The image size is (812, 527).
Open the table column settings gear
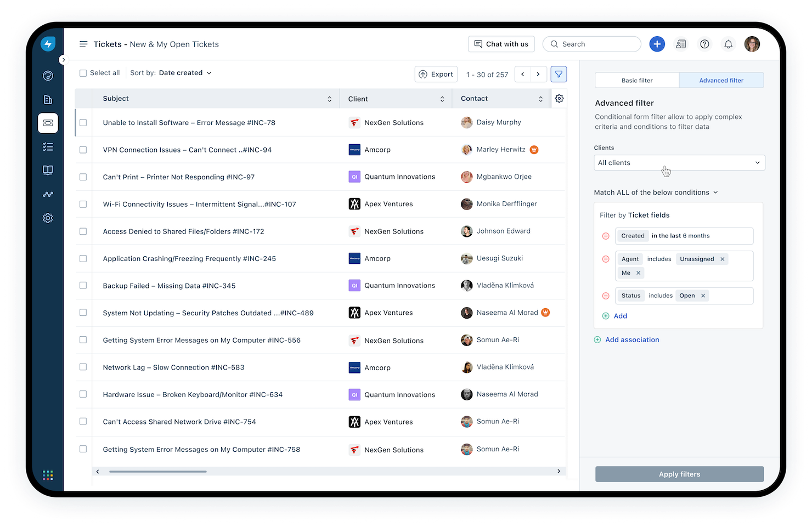click(559, 98)
